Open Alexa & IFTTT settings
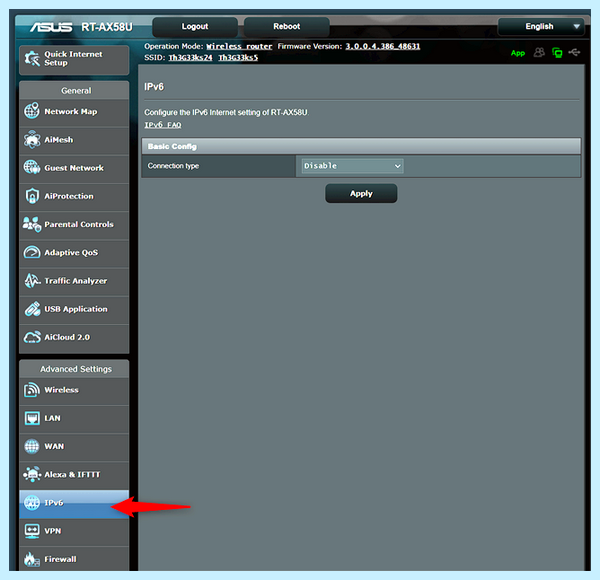600x580 pixels. (74, 475)
